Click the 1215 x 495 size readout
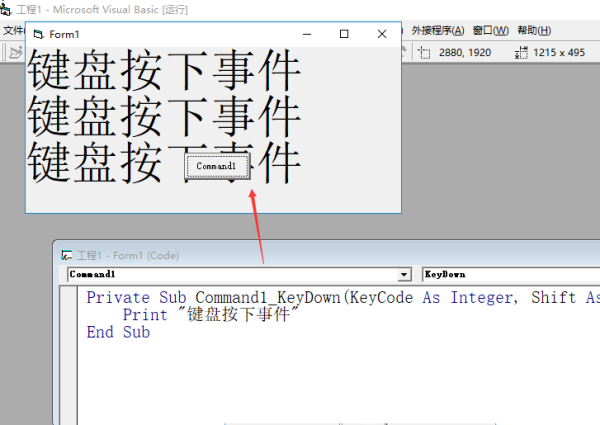The height and width of the screenshot is (425, 600). (559, 52)
